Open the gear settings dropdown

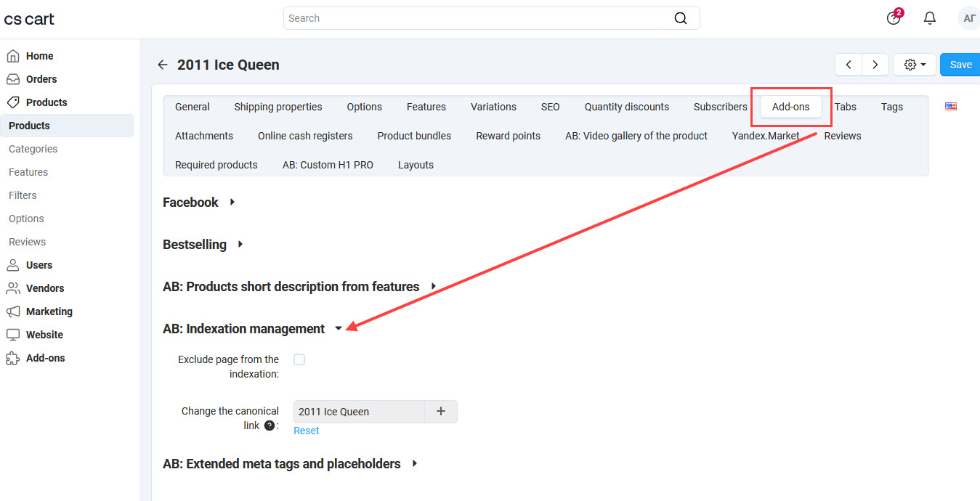tap(914, 64)
